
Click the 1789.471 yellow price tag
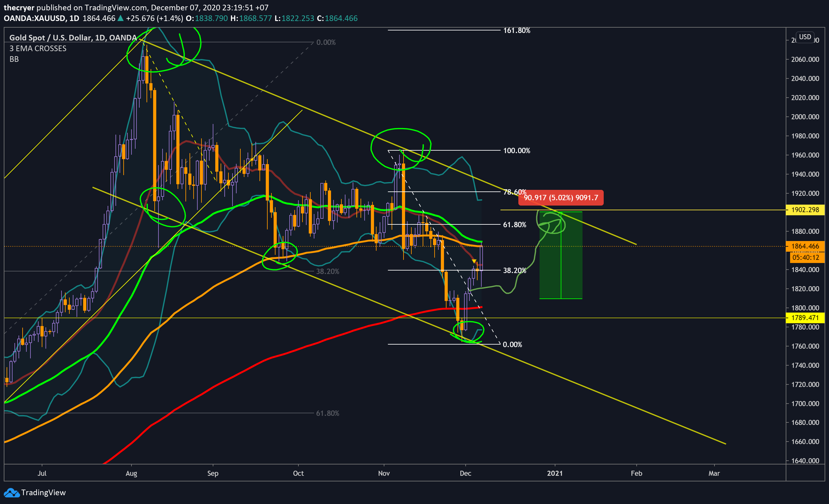tap(805, 318)
